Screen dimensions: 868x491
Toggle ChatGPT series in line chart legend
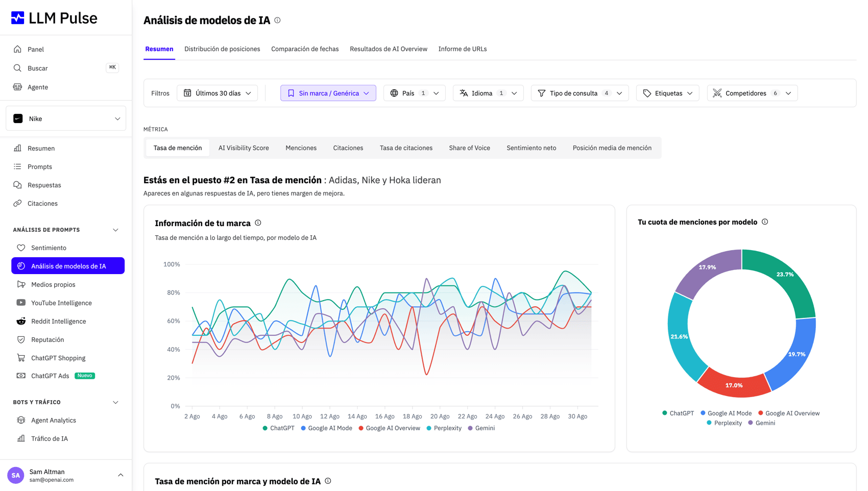(278, 428)
